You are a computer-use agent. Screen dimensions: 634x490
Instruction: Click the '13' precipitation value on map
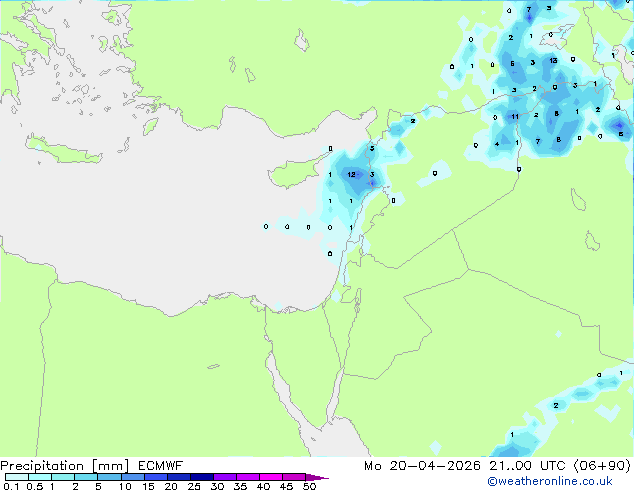[x=553, y=60]
